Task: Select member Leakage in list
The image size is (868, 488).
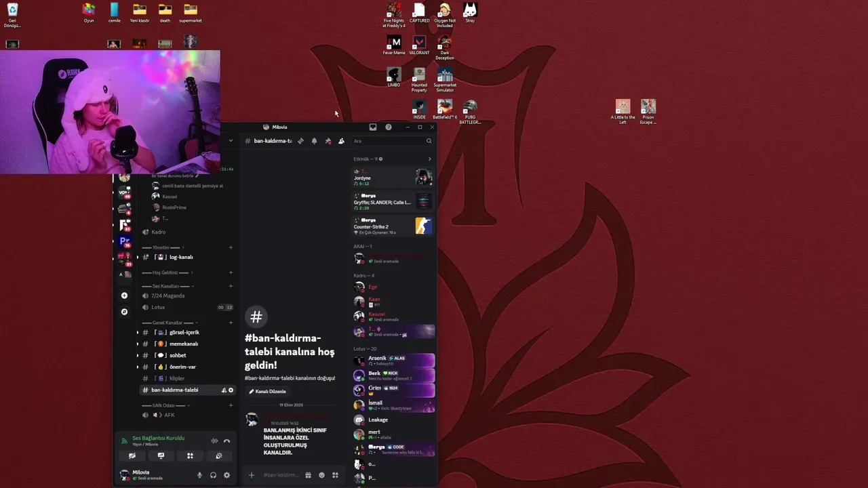Action: [393, 420]
